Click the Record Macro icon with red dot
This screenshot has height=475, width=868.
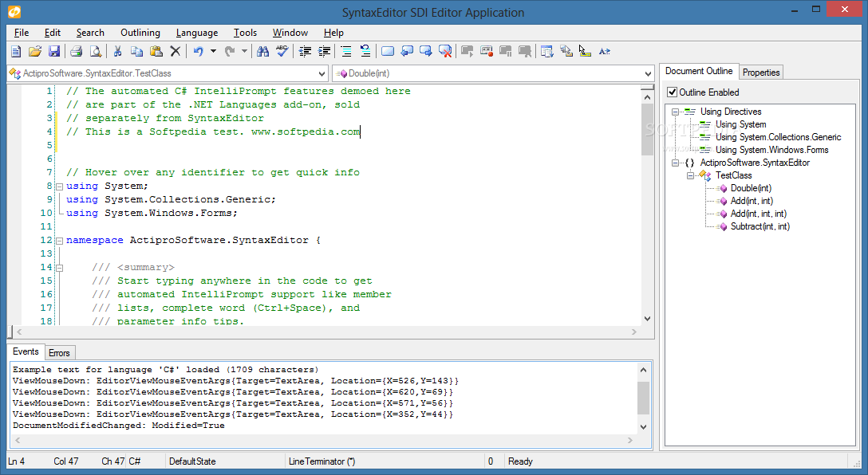coord(487,52)
